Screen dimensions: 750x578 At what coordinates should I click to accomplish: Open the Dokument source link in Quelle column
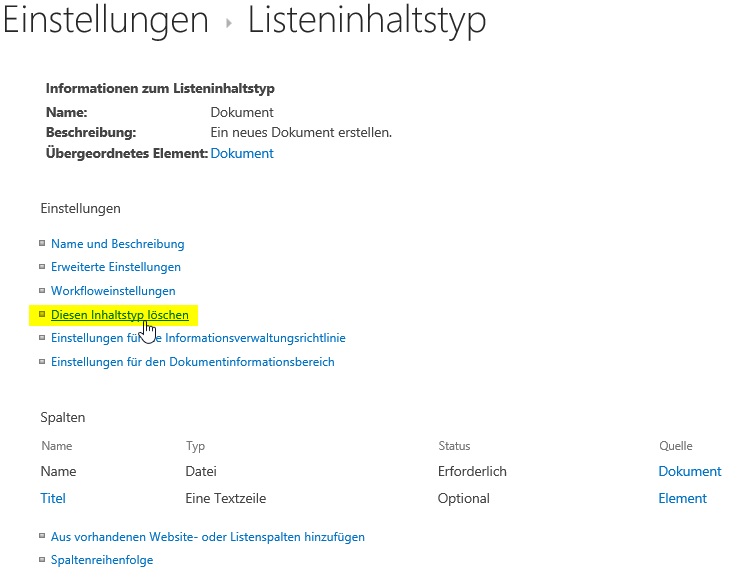[x=689, y=471]
